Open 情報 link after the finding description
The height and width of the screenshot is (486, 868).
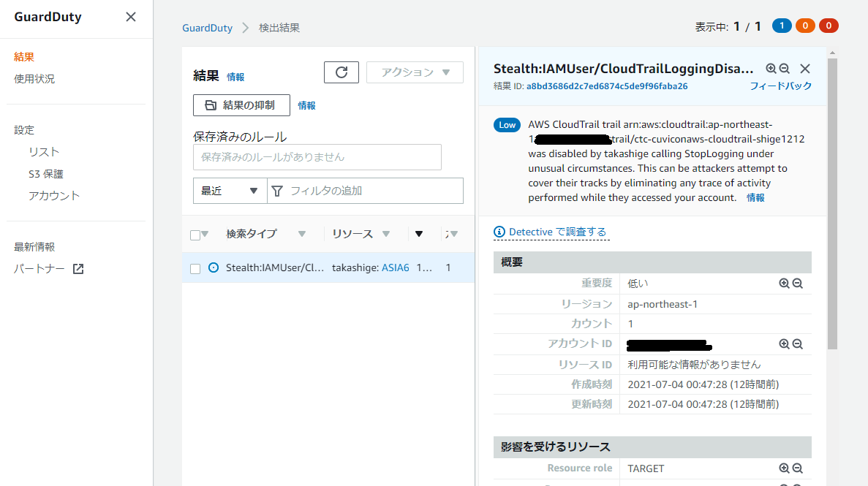pyautogui.click(x=755, y=198)
